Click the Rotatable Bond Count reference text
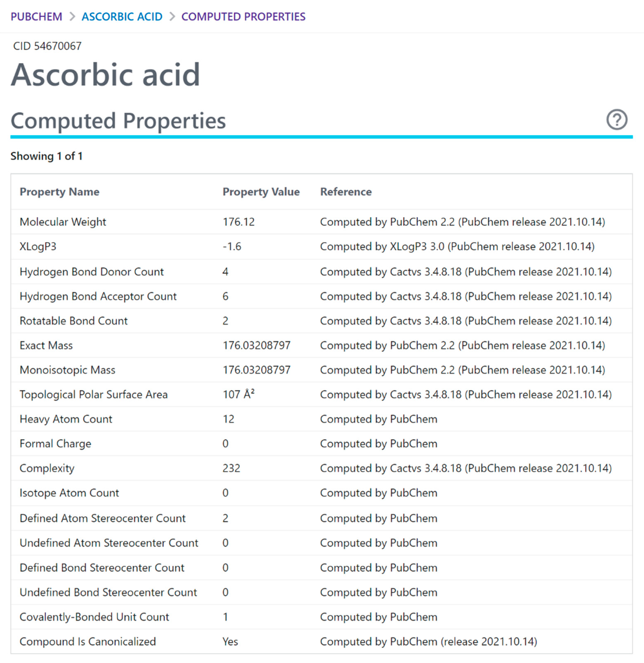Viewport: 644px width, 663px height. (x=466, y=321)
